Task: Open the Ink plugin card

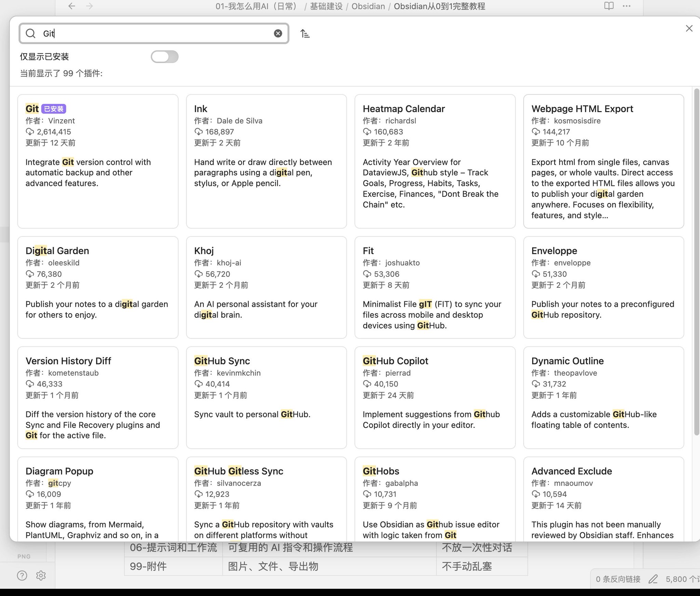Action: tap(266, 161)
